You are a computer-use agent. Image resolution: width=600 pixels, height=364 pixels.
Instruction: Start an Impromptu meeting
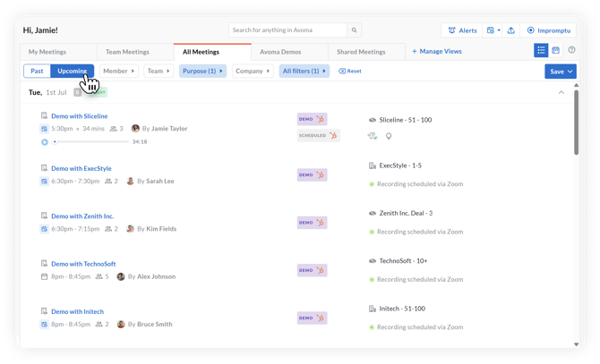(549, 30)
